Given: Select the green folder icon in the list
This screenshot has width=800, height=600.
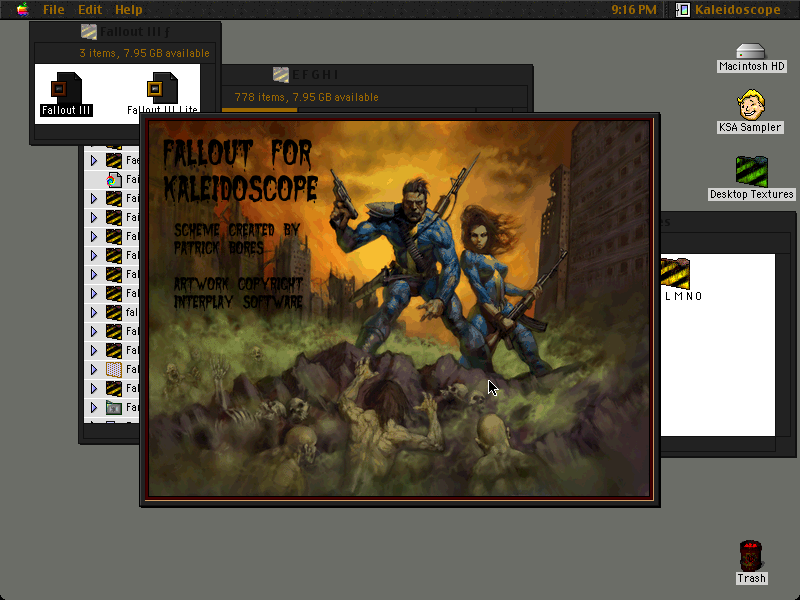Looking at the screenshot, I should [x=113, y=407].
